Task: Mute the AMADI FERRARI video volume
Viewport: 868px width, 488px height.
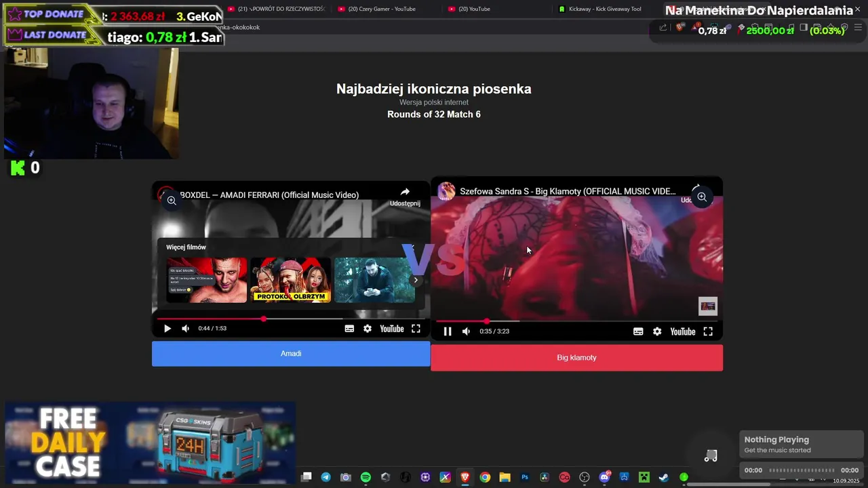Action: tap(185, 329)
